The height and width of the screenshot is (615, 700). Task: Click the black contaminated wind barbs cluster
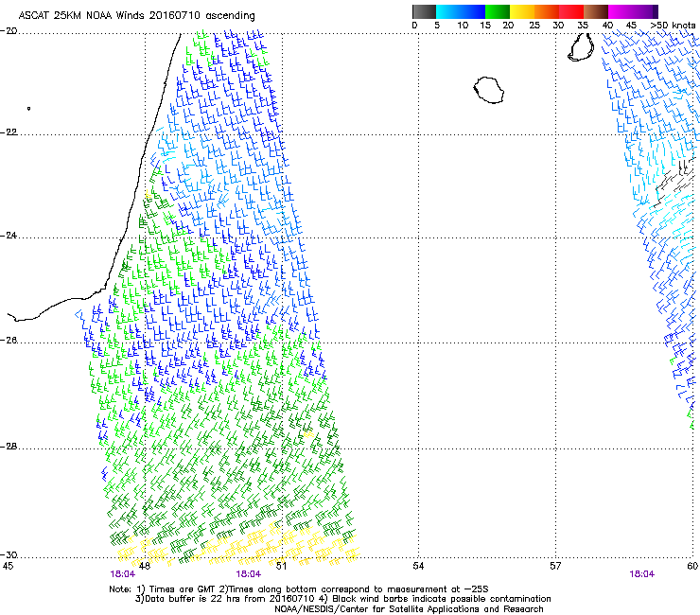click(674, 181)
